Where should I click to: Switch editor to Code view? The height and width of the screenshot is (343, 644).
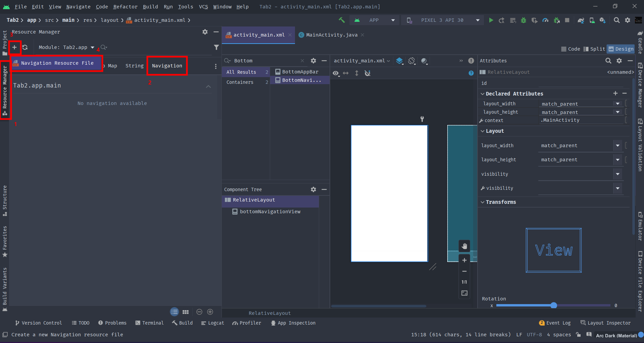(x=571, y=49)
